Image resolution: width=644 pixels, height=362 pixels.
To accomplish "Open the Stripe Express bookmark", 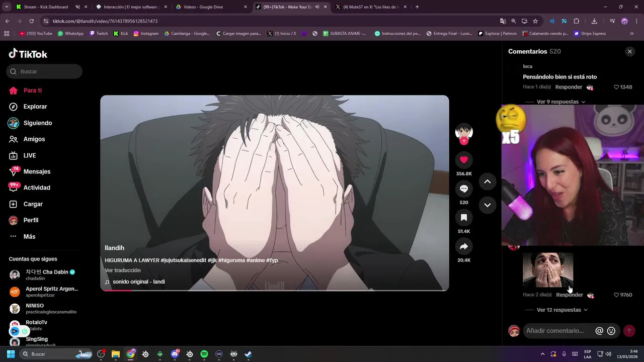I will click(590, 34).
